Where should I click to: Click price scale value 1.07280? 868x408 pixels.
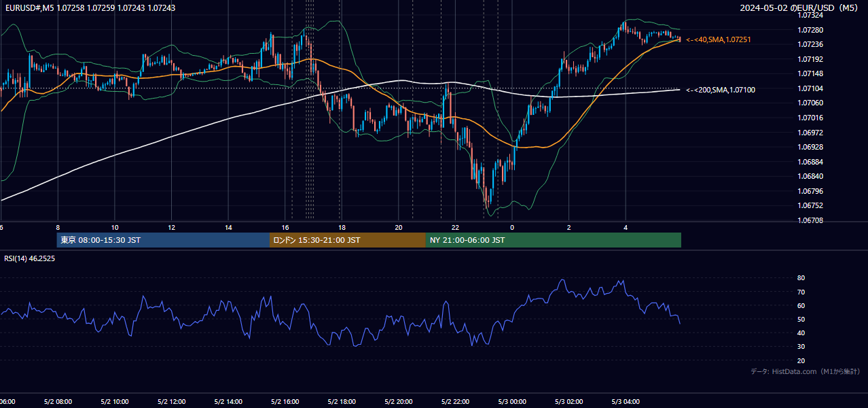point(811,30)
